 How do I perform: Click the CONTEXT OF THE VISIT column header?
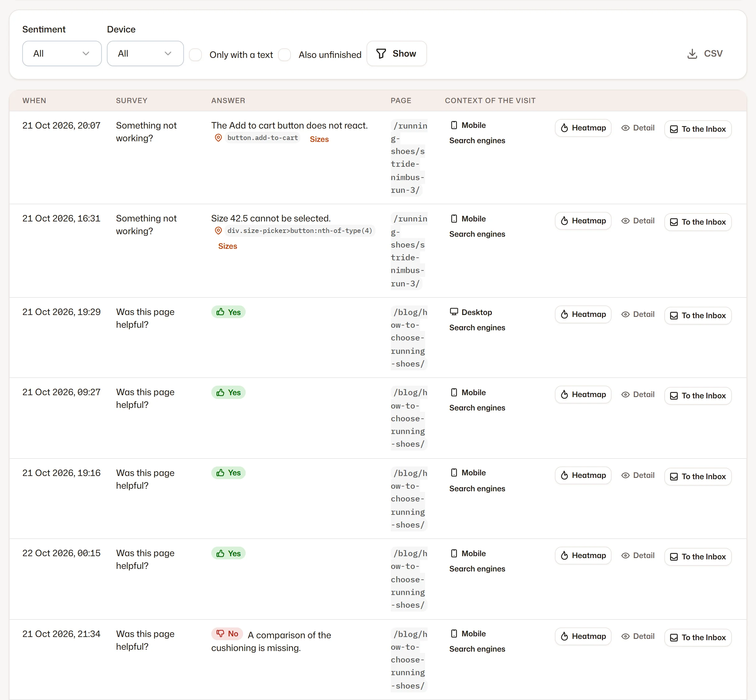[490, 101]
